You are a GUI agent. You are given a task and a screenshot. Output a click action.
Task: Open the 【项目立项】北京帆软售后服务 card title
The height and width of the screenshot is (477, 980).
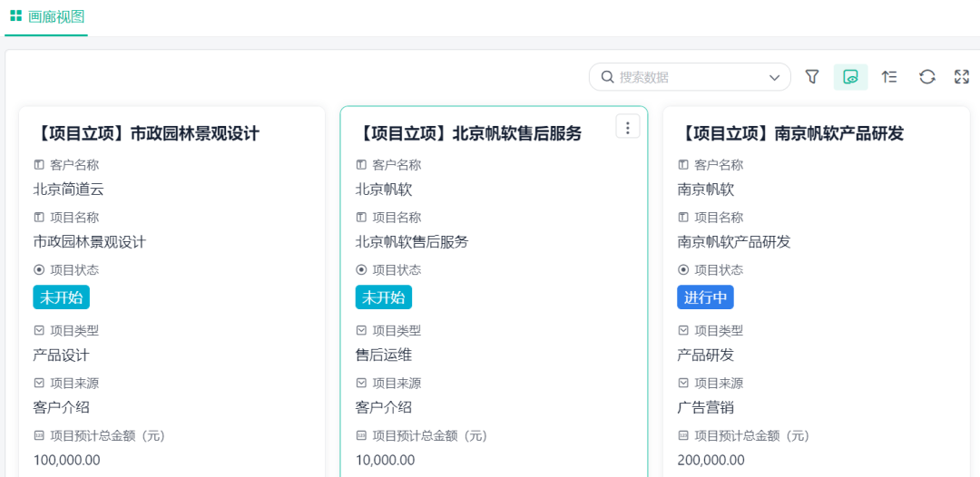pyautogui.click(x=468, y=133)
